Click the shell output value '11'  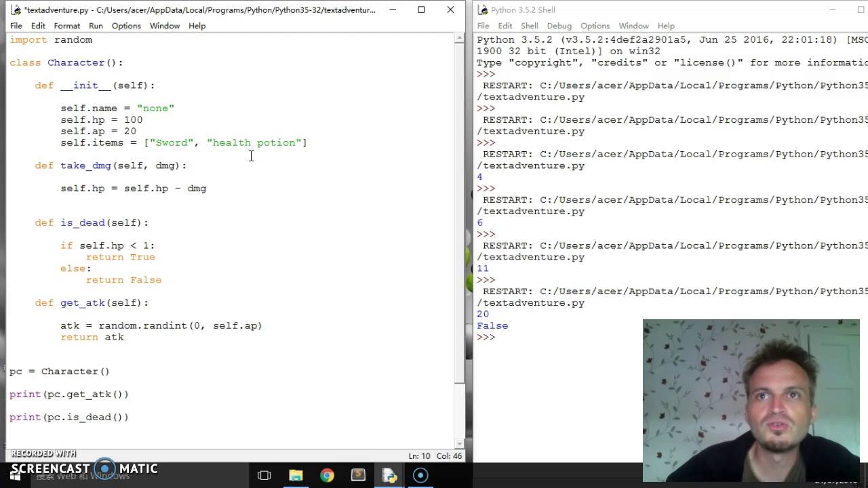pyautogui.click(x=483, y=268)
